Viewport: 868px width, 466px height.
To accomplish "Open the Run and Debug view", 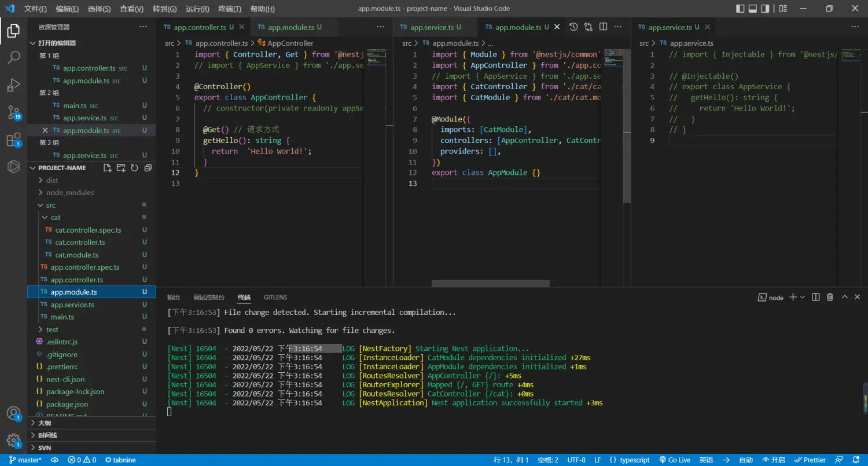I will coord(13,85).
